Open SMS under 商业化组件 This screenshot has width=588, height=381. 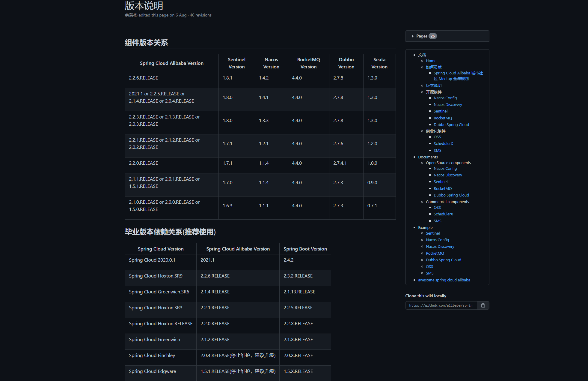tap(438, 151)
